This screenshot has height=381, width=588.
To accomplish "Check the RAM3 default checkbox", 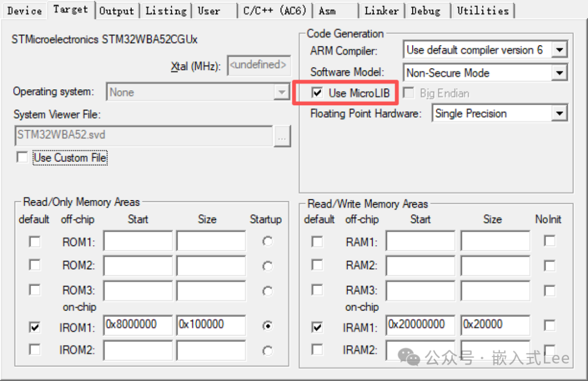I will [317, 290].
